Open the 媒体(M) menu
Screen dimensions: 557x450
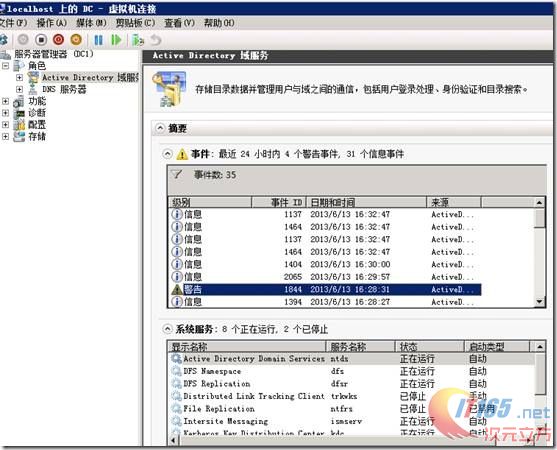tap(91, 23)
